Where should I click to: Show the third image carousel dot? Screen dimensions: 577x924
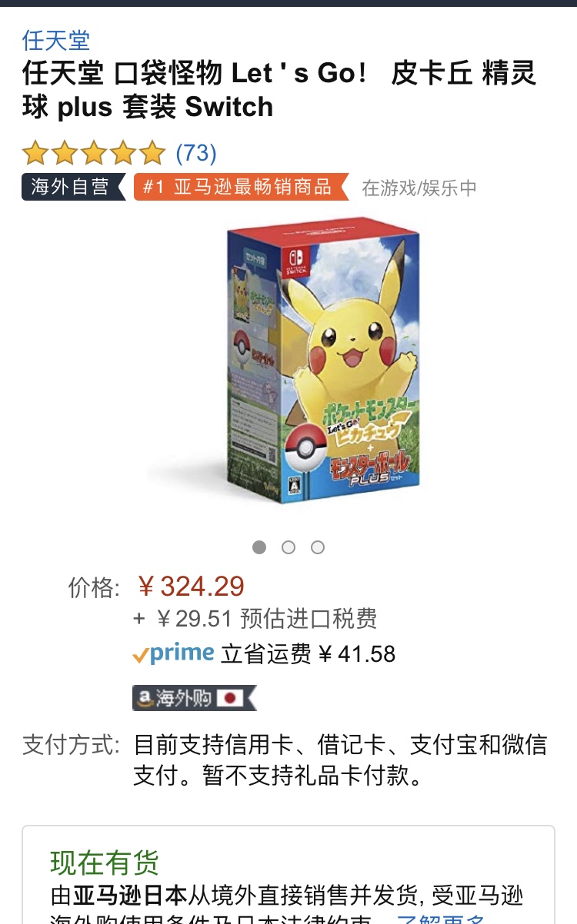click(x=318, y=547)
